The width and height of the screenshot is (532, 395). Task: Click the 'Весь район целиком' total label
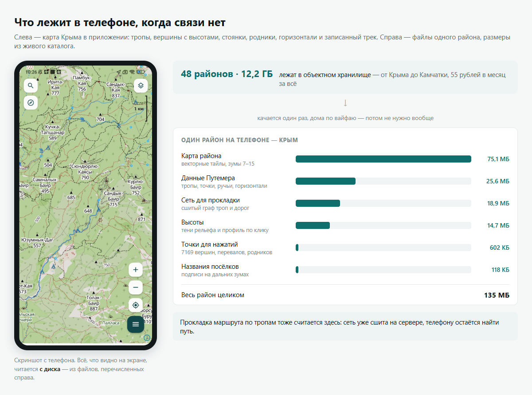[x=213, y=295]
